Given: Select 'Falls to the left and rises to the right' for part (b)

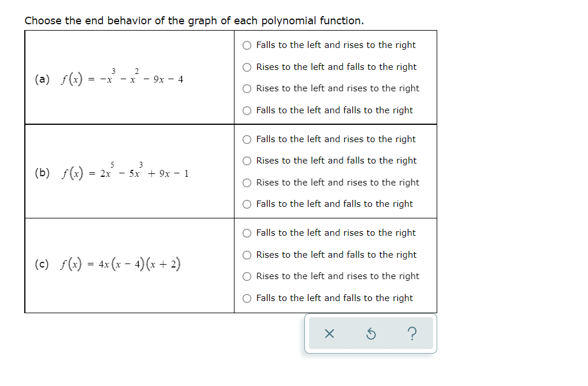Looking at the screenshot, I should click(247, 139).
